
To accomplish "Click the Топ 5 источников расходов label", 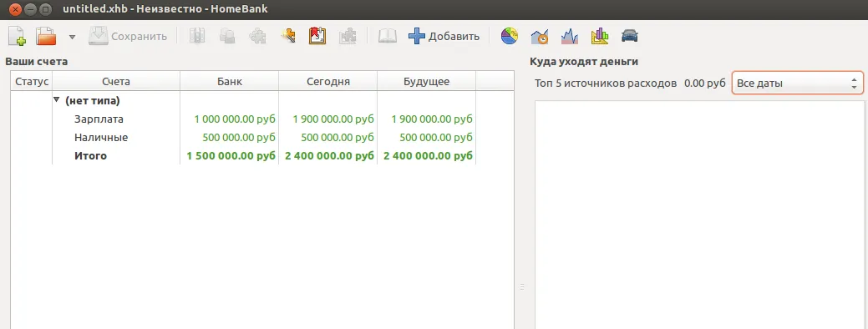I will coord(606,84).
